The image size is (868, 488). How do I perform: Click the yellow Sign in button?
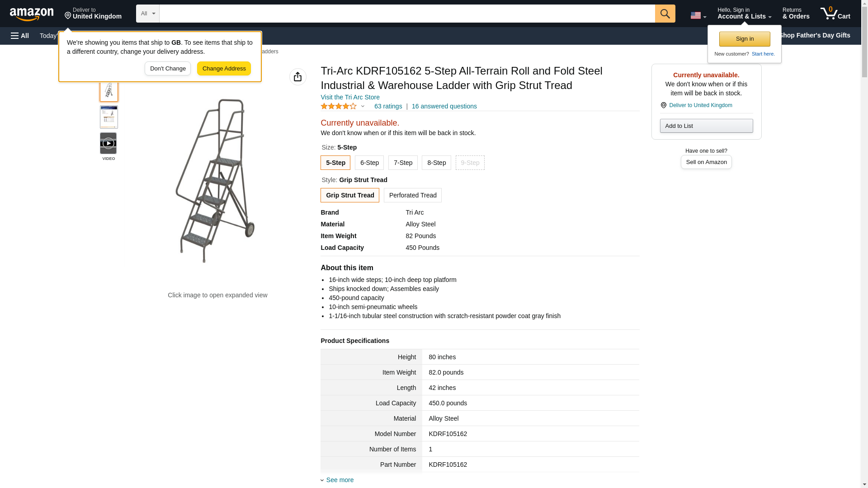click(744, 39)
